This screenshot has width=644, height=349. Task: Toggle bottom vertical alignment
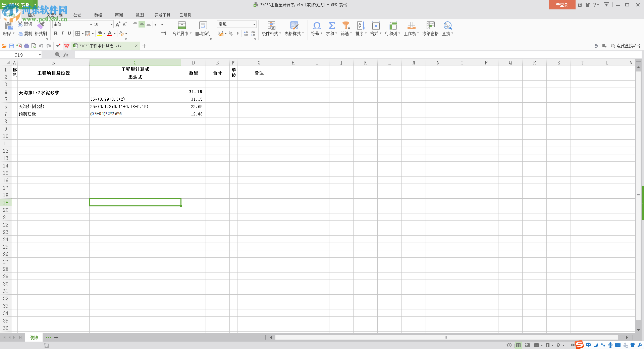click(x=149, y=24)
